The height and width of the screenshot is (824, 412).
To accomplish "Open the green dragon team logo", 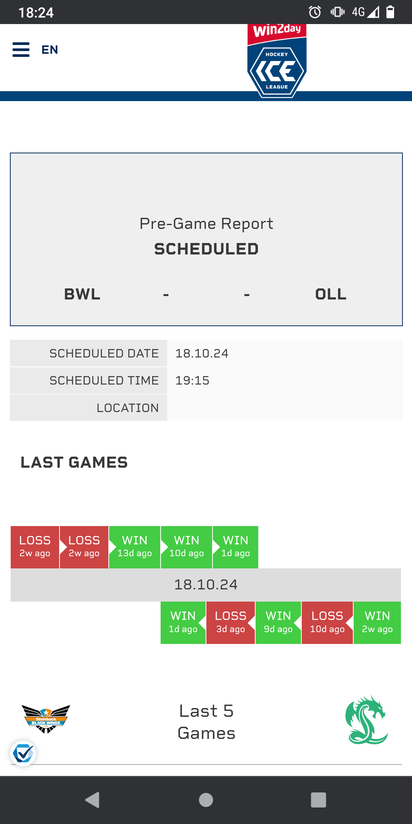I will tap(367, 720).
